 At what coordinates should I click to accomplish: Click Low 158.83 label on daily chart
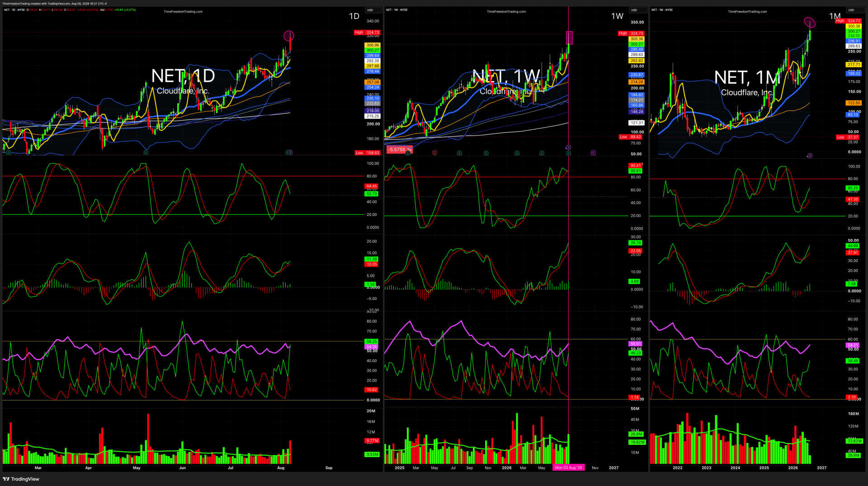tap(368, 153)
